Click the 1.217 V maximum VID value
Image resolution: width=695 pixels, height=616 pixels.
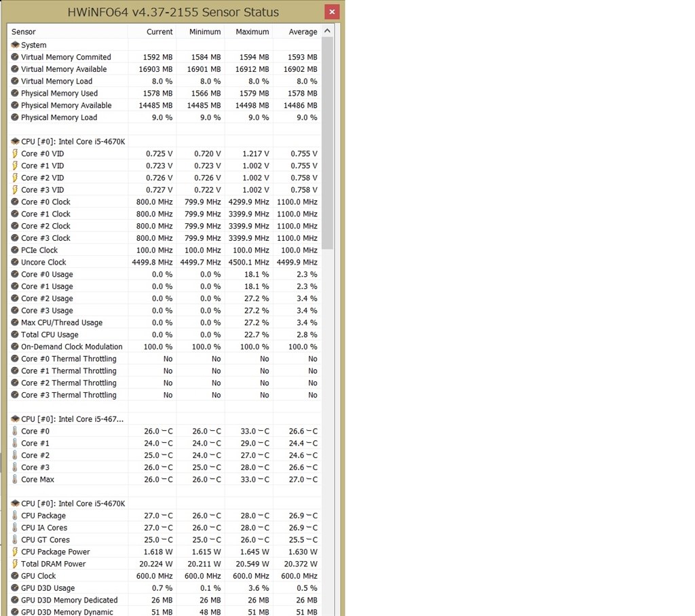tap(255, 153)
